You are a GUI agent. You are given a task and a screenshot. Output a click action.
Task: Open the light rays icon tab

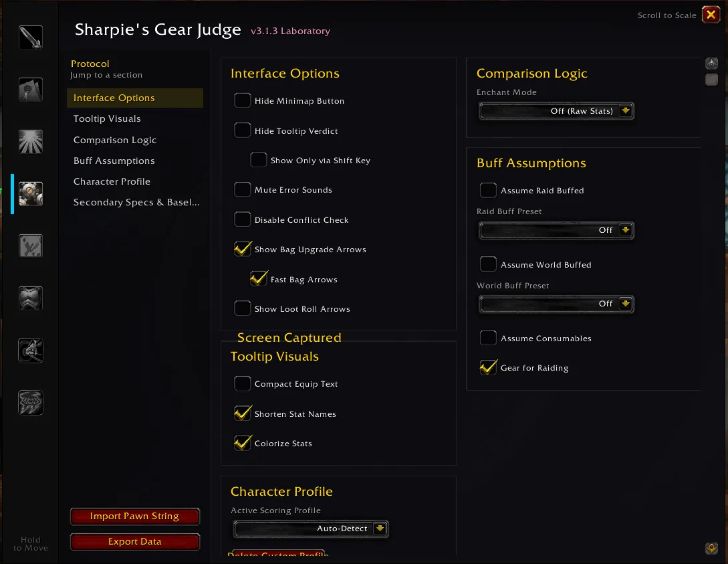[31, 142]
